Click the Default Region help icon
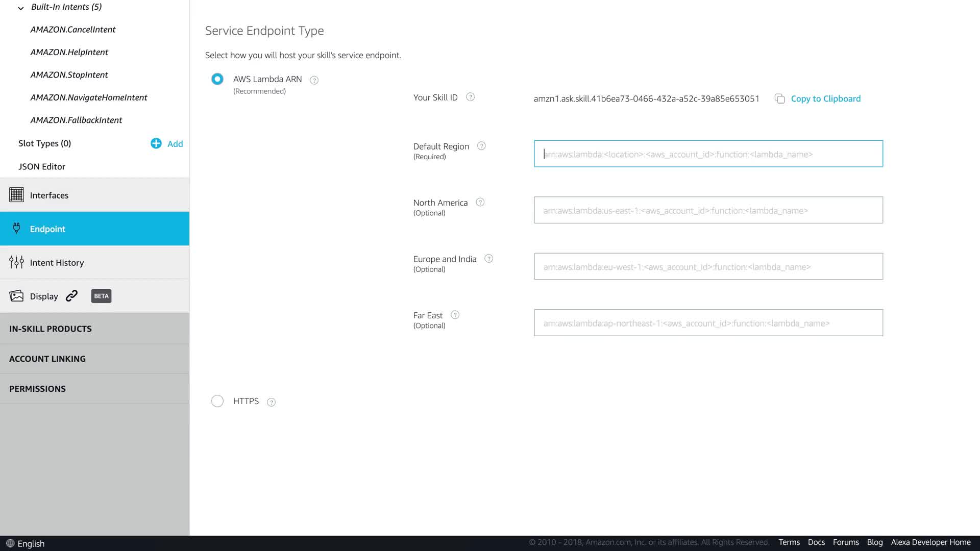The image size is (980, 551). pyautogui.click(x=481, y=146)
